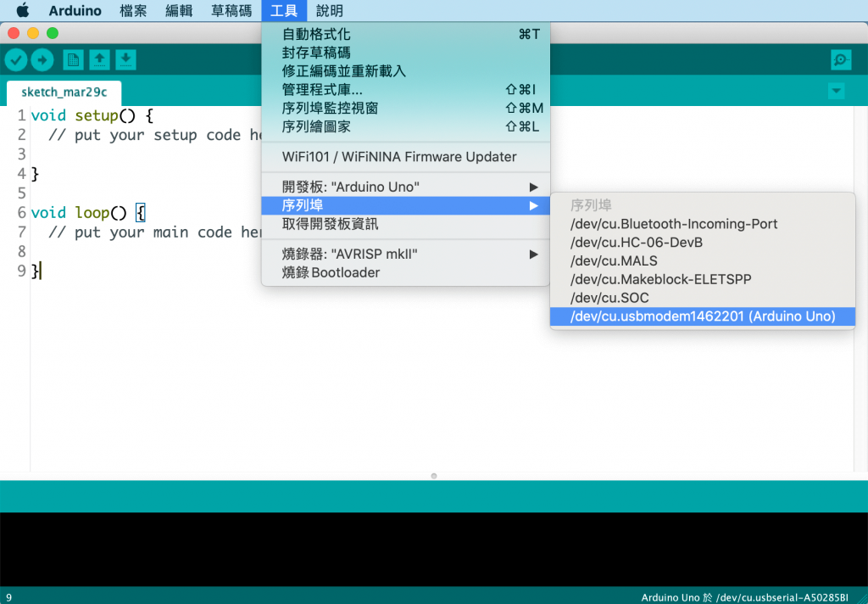The height and width of the screenshot is (604, 868).
Task: Open the 編輯 menu
Action: [179, 10]
